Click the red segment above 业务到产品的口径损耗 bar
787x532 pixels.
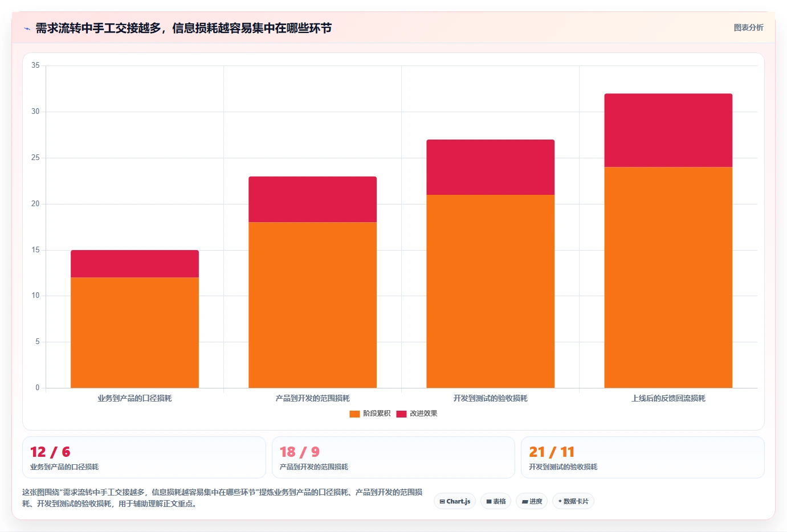point(134,264)
